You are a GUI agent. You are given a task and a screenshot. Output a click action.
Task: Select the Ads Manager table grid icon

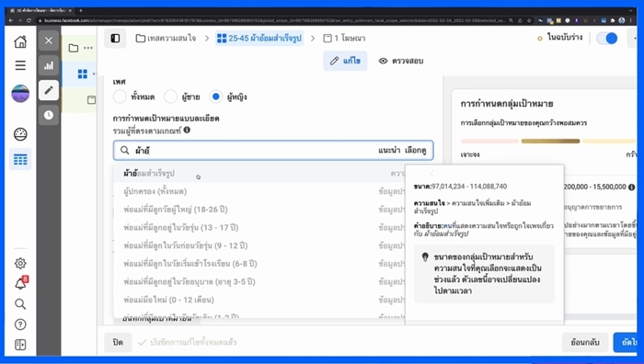pyautogui.click(x=20, y=159)
